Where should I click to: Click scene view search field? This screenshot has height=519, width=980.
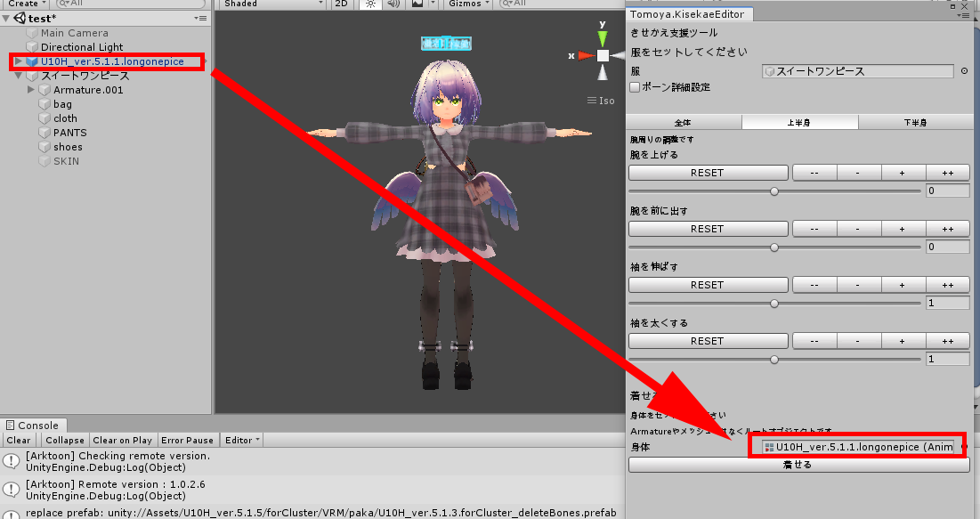click(562, 4)
